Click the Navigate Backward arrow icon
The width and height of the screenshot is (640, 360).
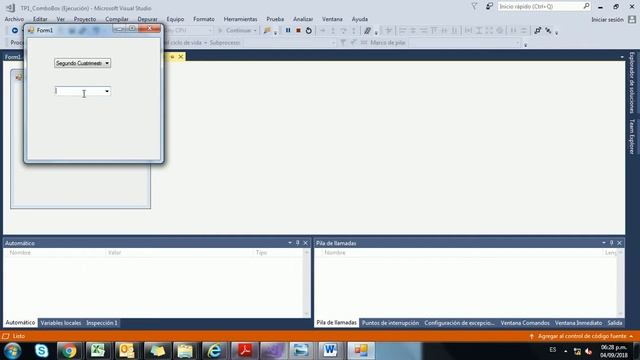tap(15, 30)
